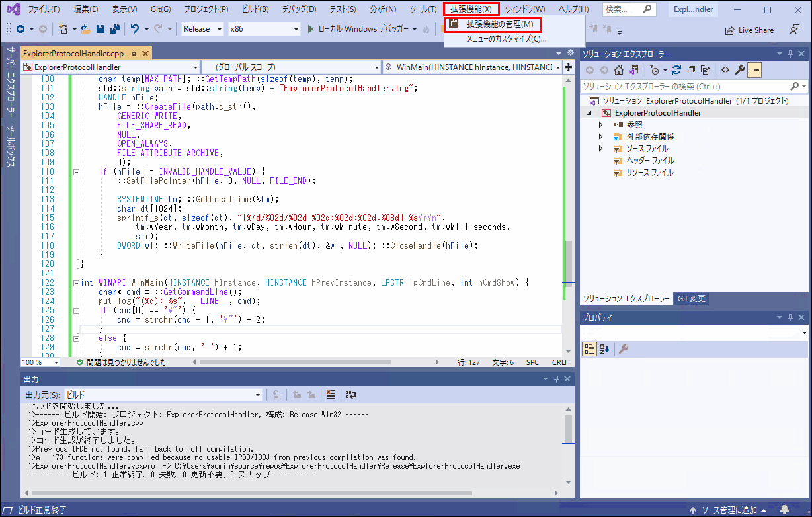Image resolution: width=812 pixels, height=517 pixels.
Task: Click ソース管理に追加 in status bar
Action: click(x=729, y=510)
